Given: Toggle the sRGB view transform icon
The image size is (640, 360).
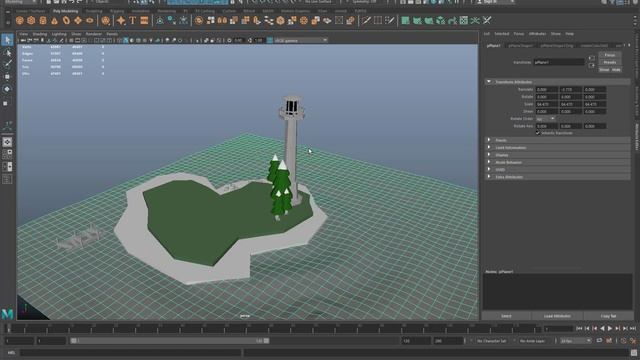Looking at the screenshot, I should [x=270, y=40].
